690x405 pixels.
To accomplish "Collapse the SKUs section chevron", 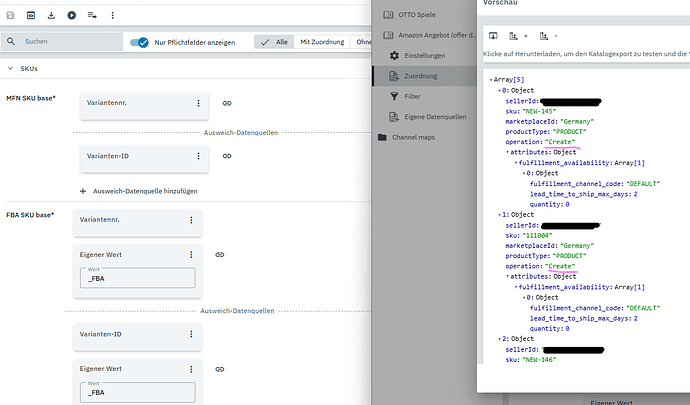I will point(12,68).
